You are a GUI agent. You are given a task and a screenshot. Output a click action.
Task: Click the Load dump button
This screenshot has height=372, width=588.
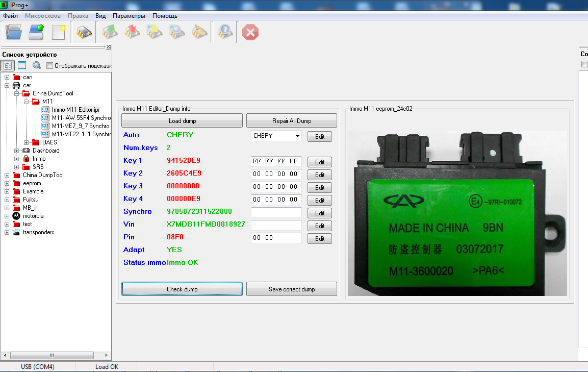coord(182,120)
